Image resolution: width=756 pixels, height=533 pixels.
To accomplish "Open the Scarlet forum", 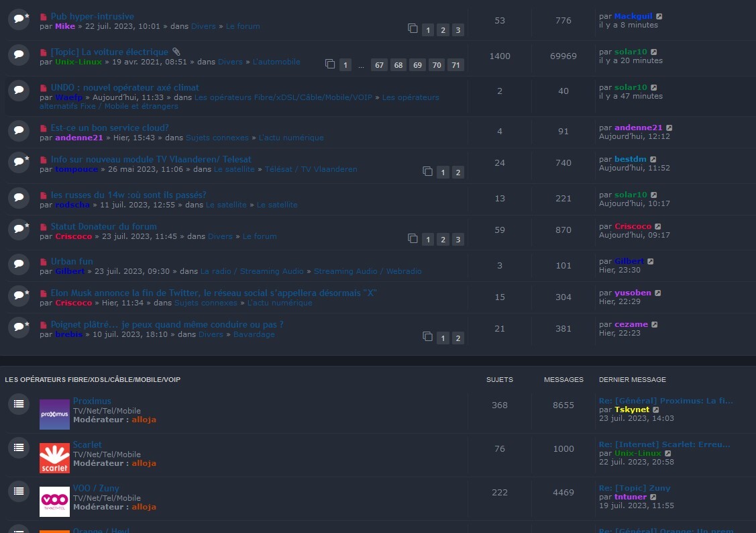I will click(87, 445).
